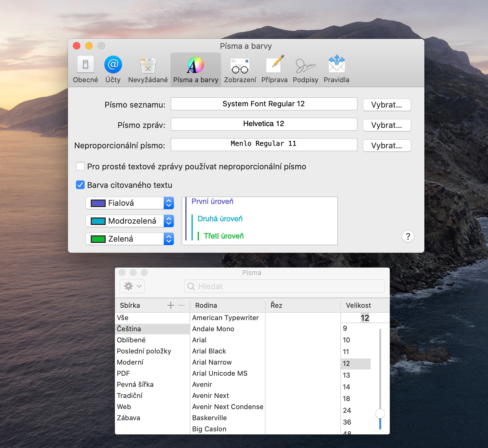
Task: Open the gear actions menu in Písma
Action: 132,286
